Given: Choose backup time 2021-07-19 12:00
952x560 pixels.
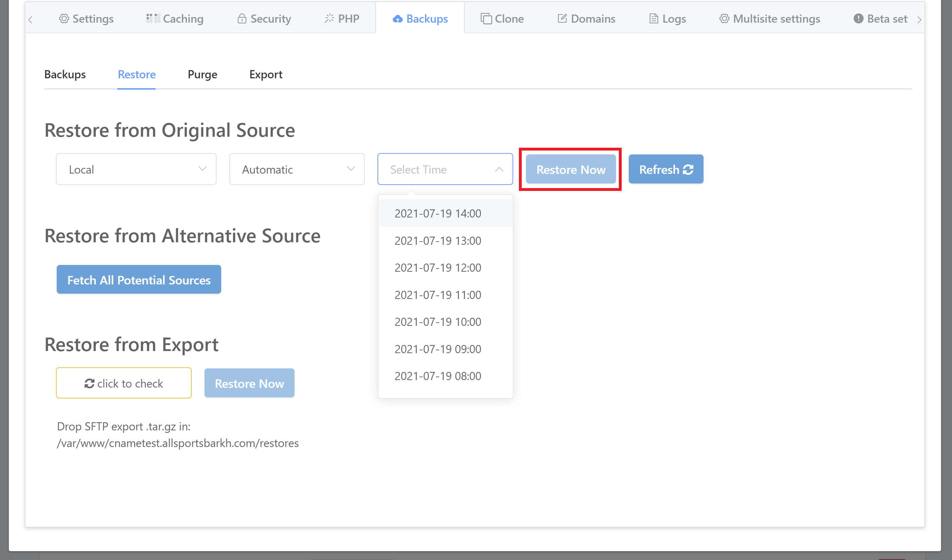Looking at the screenshot, I should pos(446,267).
